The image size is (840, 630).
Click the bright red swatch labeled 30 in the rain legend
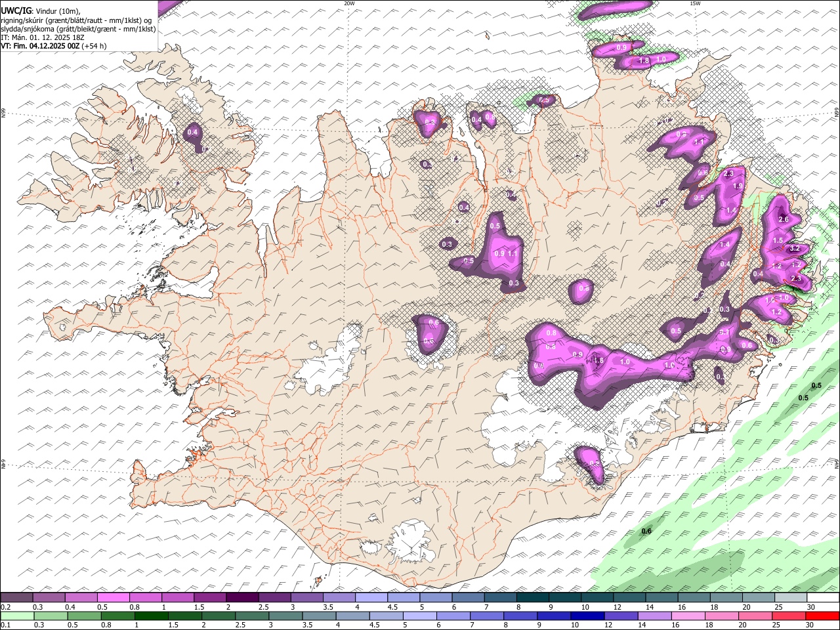point(822,616)
